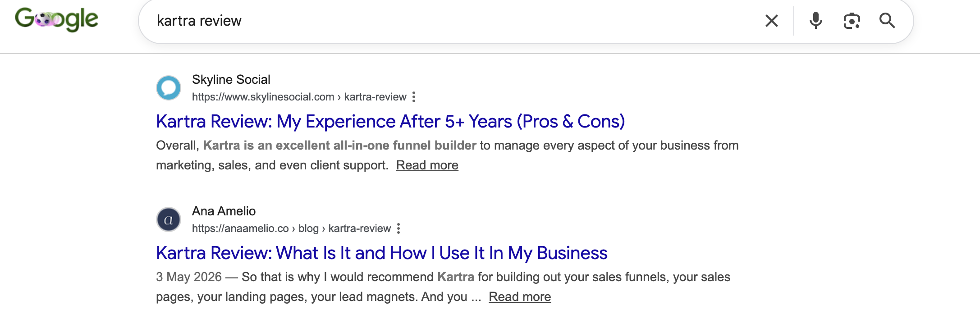Image resolution: width=980 pixels, height=328 pixels.
Task: Start voice search with microphone icon
Action: 815,21
